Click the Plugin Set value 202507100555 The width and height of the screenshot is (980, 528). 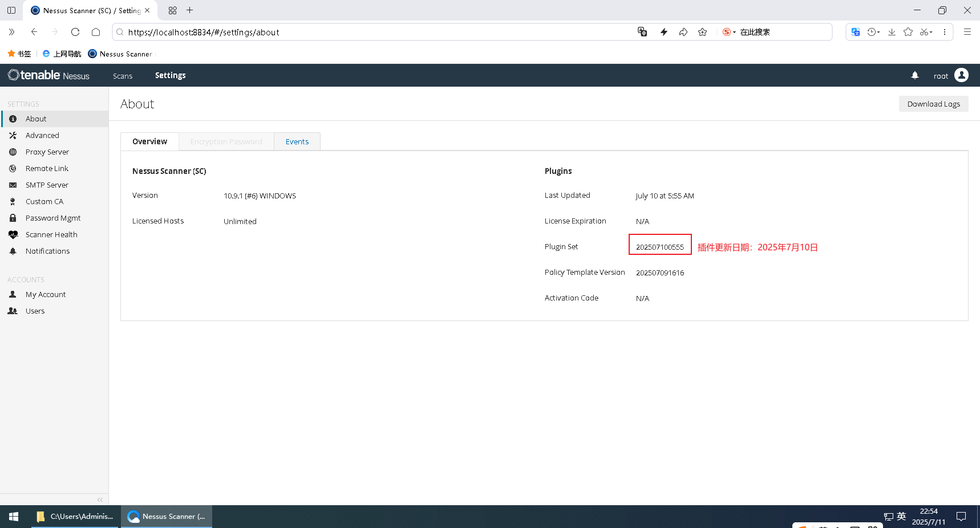[660, 247]
